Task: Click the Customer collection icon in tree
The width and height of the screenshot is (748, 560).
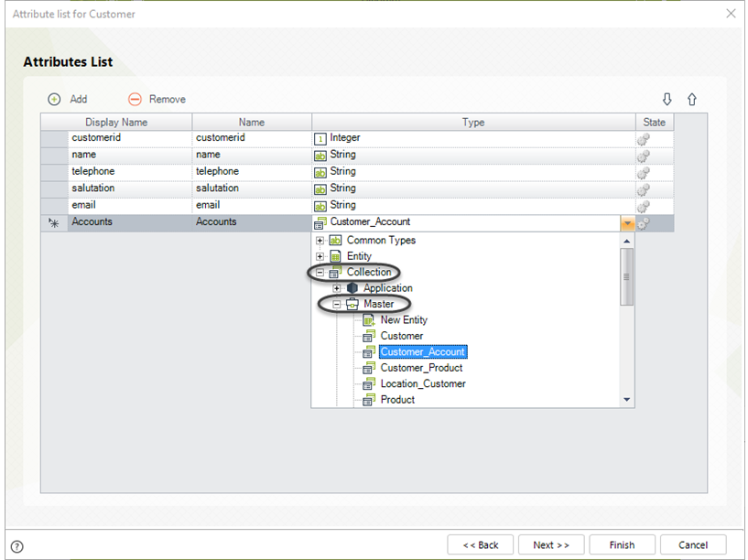Action: (369, 336)
